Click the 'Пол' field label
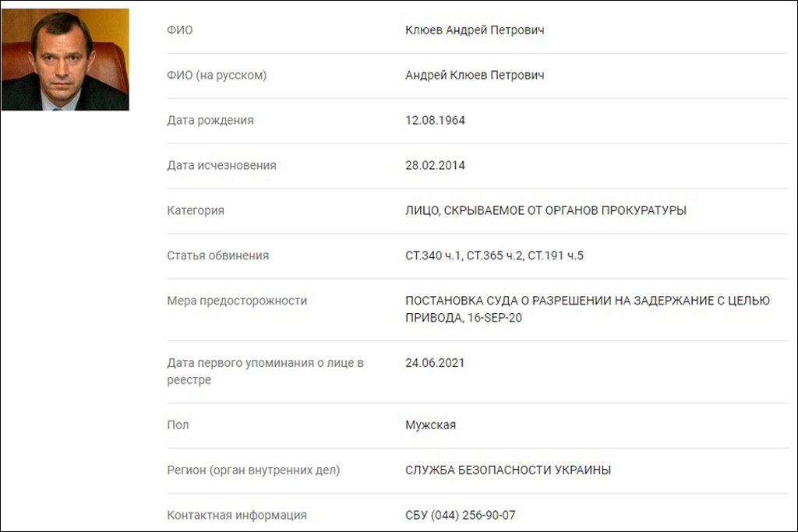Image resolution: width=798 pixels, height=532 pixels. 178,425
